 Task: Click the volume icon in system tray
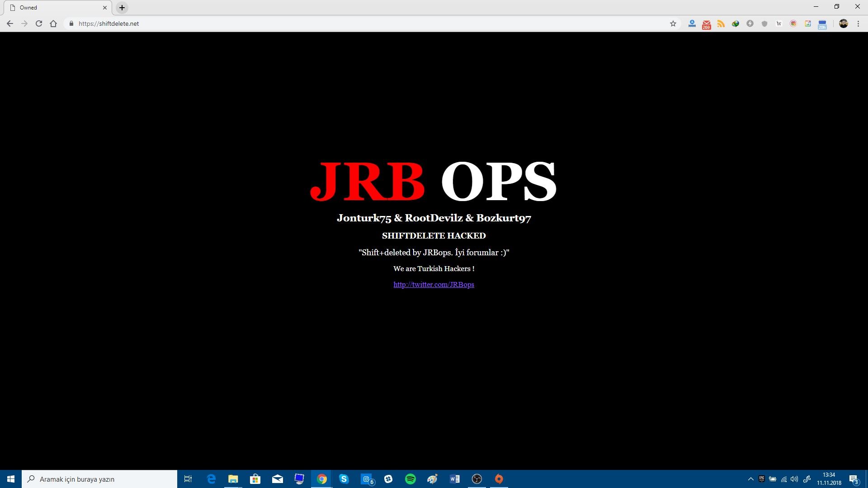pyautogui.click(x=794, y=479)
